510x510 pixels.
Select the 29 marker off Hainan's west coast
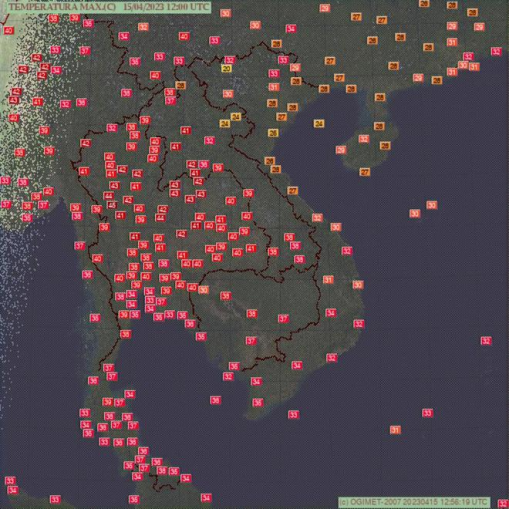click(x=341, y=150)
